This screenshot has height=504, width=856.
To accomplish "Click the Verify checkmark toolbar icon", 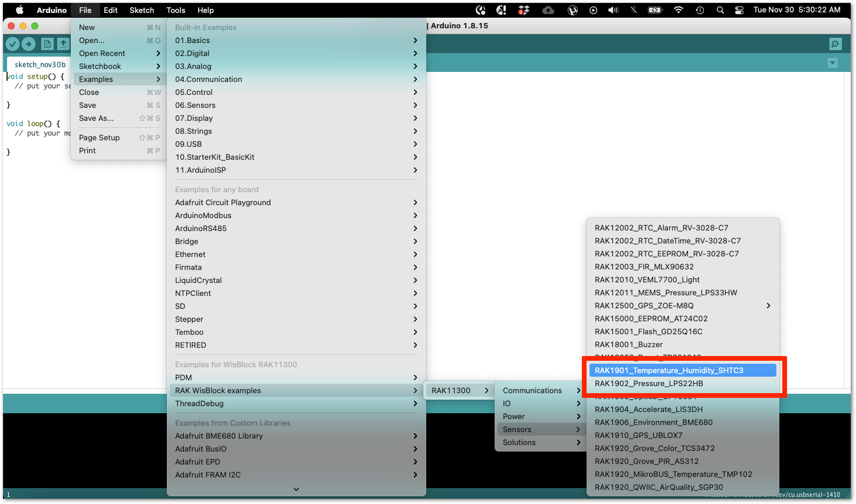I will pyautogui.click(x=12, y=44).
